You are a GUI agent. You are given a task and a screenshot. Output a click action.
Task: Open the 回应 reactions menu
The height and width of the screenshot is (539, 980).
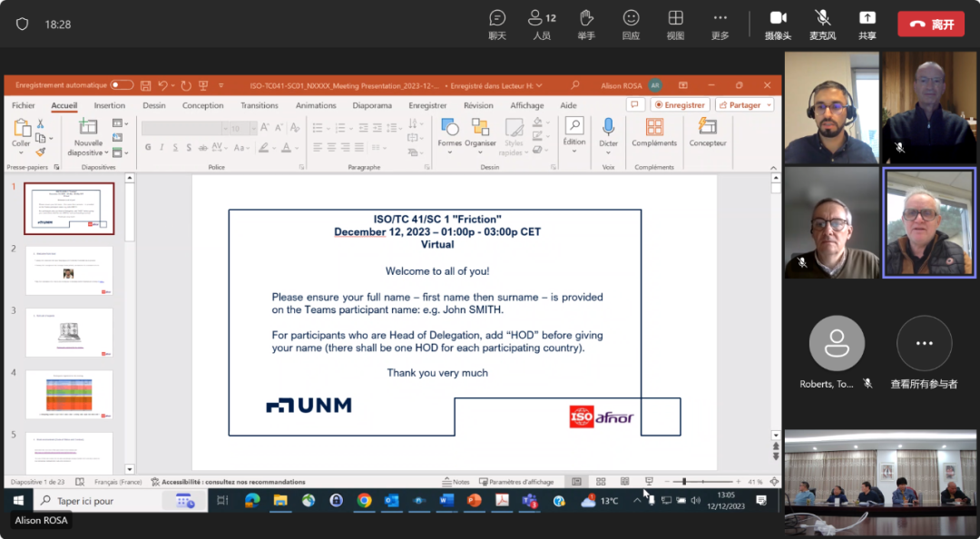click(631, 24)
